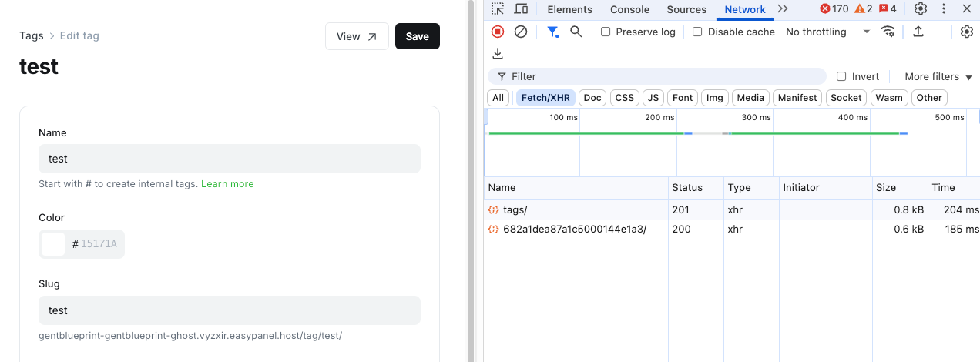Open the tag color swatch picker
Viewport: 980px width, 362px height.
click(53, 244)
